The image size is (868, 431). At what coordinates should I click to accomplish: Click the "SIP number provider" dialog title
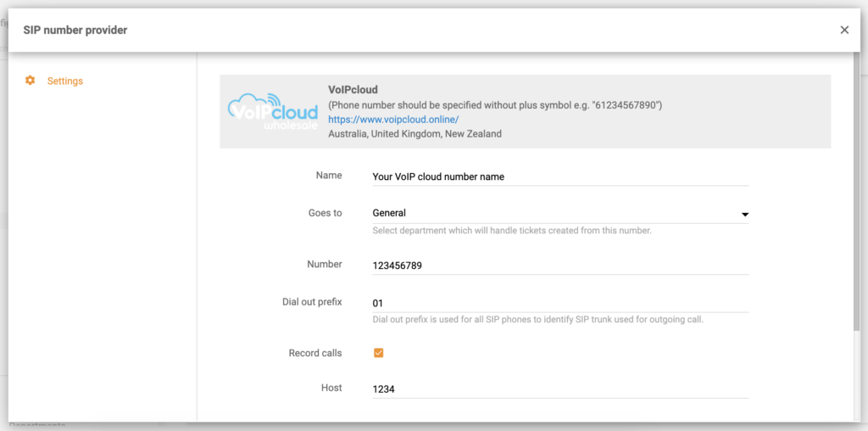[x=75, y=31]
